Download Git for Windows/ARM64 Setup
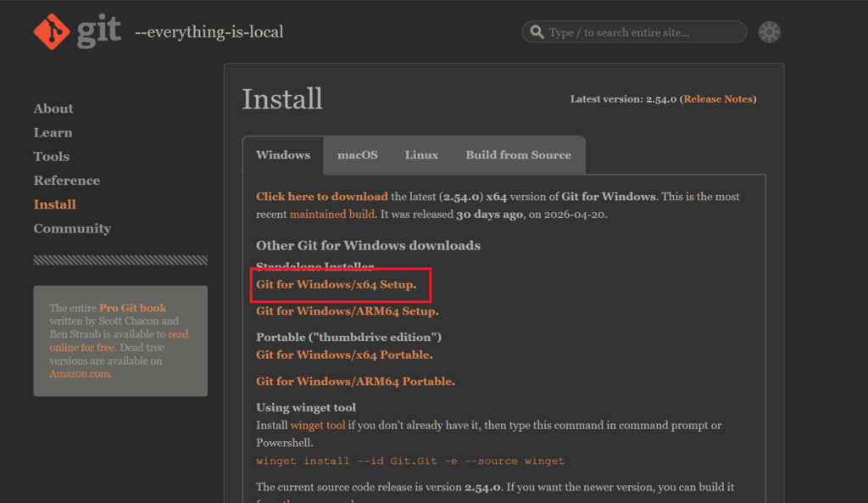 coord(346,310)
